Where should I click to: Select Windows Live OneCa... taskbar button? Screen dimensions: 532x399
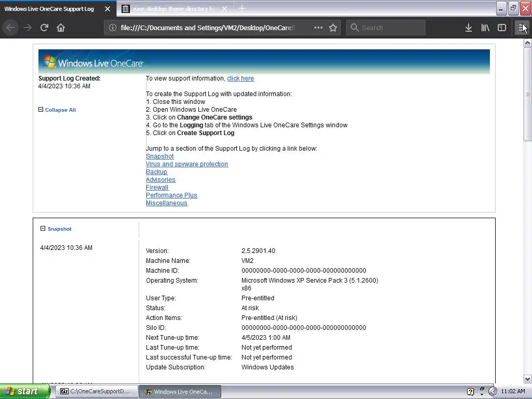click(x=180, y=392)
